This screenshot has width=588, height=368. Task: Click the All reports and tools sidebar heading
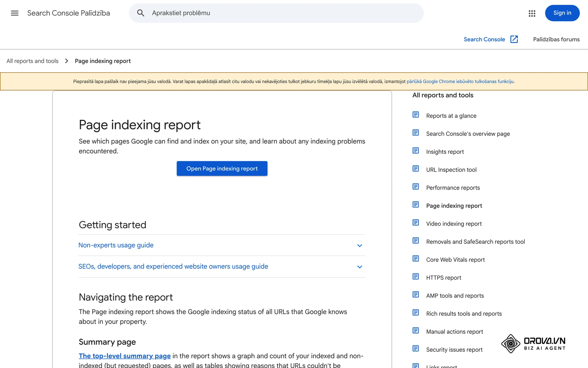[442, 95]
